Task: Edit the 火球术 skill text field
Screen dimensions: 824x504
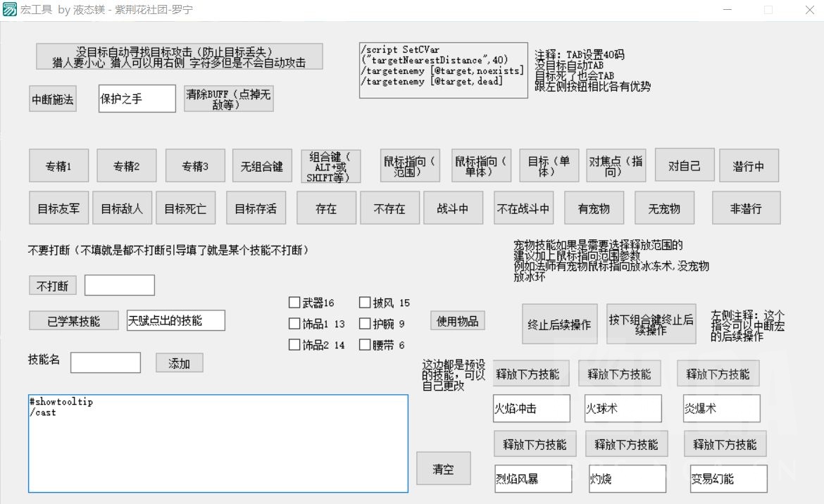Action: click(623, 408)
